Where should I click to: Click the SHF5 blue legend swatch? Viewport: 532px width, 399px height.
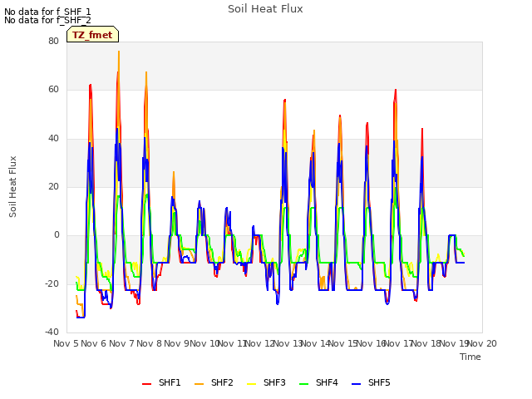(x=357, y=384)
